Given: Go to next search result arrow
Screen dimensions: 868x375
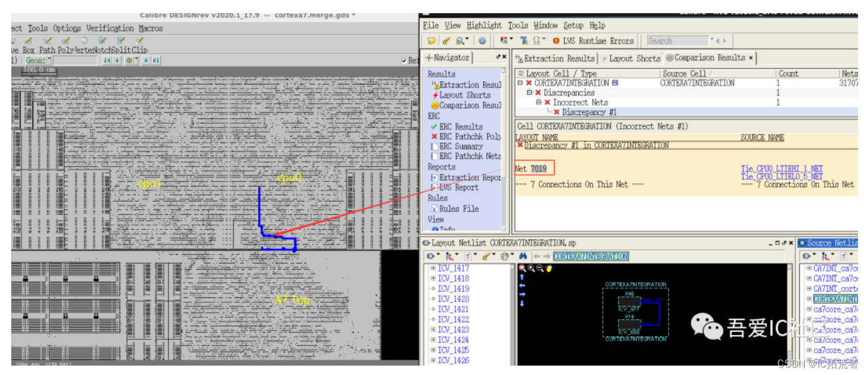Looking at the screenshot, I should 724,41.
